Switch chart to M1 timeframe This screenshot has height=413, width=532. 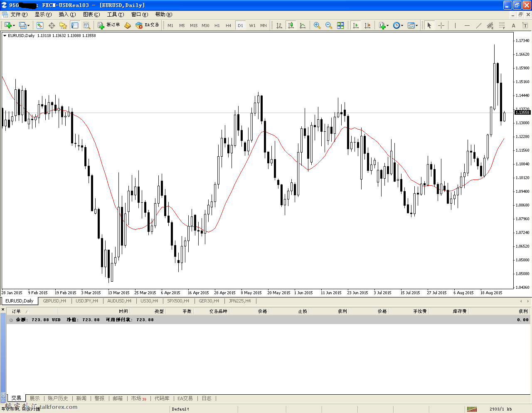[170, 25]
